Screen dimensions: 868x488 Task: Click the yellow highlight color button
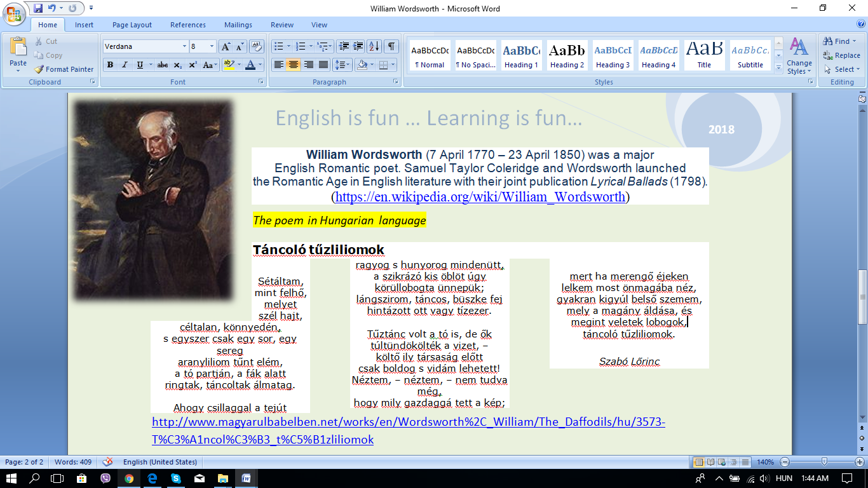pos(229,65)
